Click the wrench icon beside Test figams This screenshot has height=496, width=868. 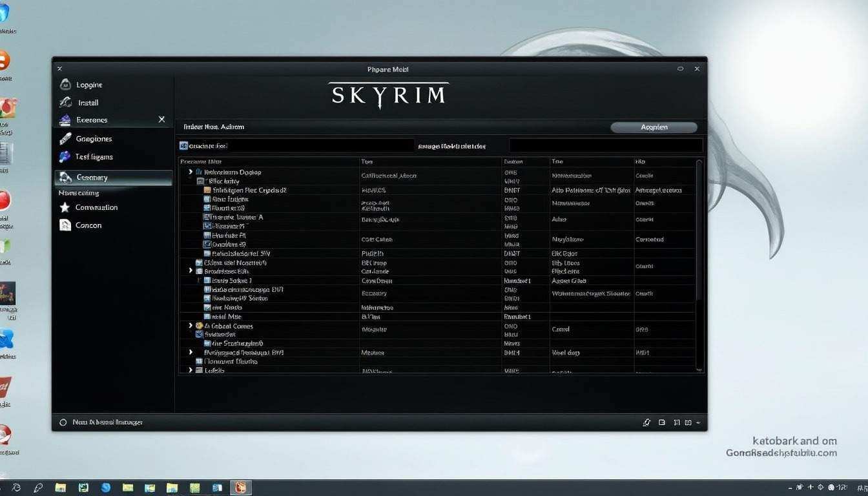(66, 156)
